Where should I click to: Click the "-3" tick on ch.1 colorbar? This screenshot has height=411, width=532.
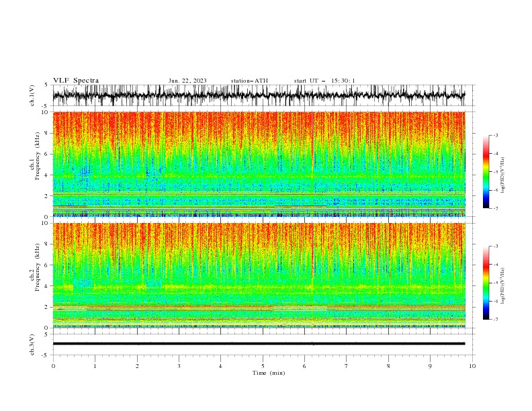pos(496,135)
